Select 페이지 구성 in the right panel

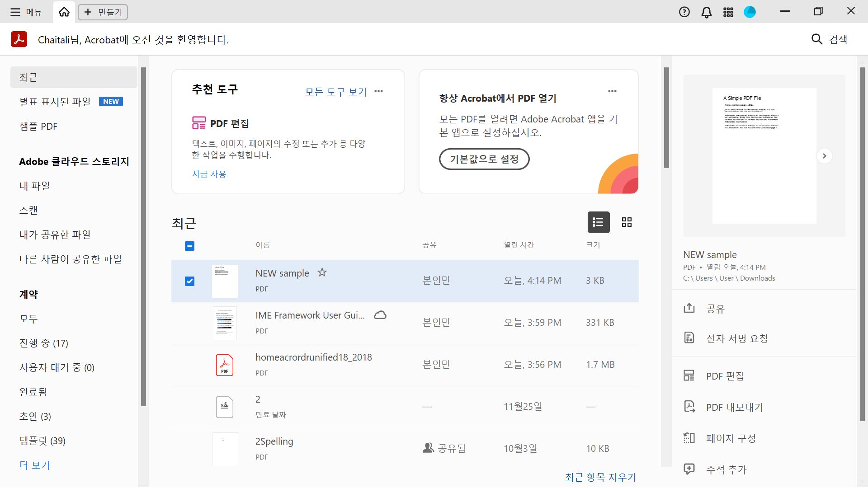[x=730, y=438]
